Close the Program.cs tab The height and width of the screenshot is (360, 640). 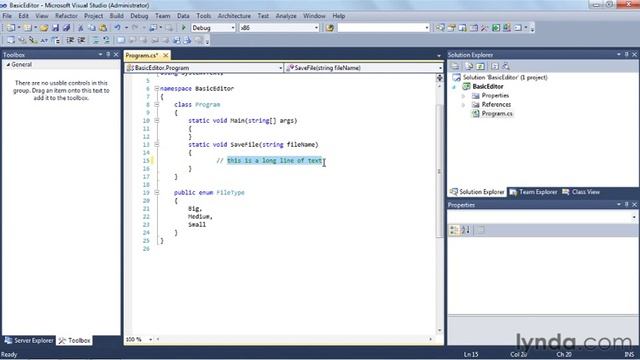point(166,55)
